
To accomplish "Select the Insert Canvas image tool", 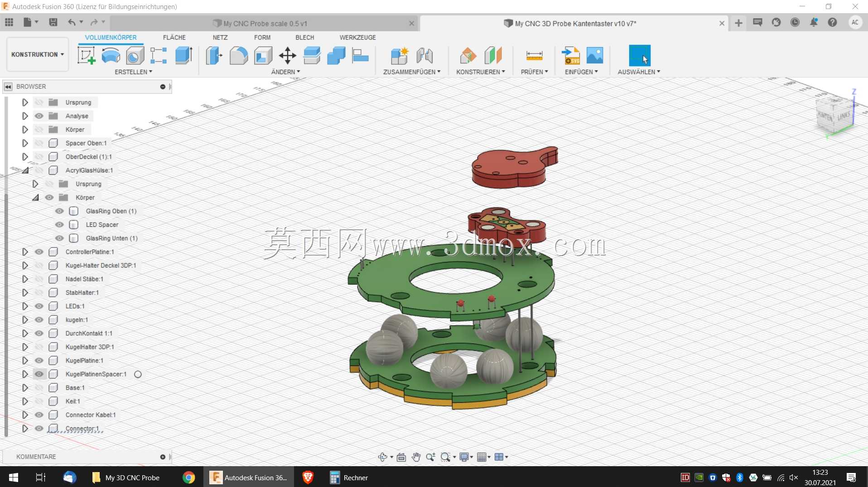I will click(595, 56).
